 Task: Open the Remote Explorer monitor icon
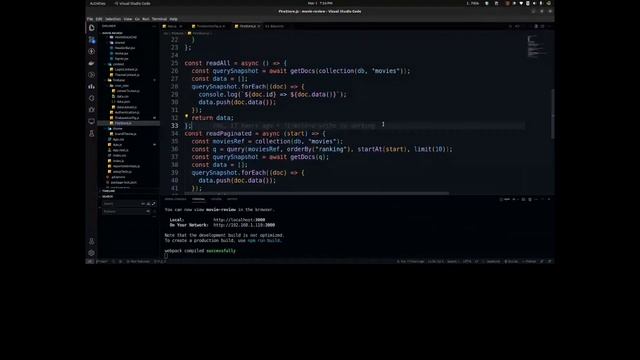tap(91, 122)
